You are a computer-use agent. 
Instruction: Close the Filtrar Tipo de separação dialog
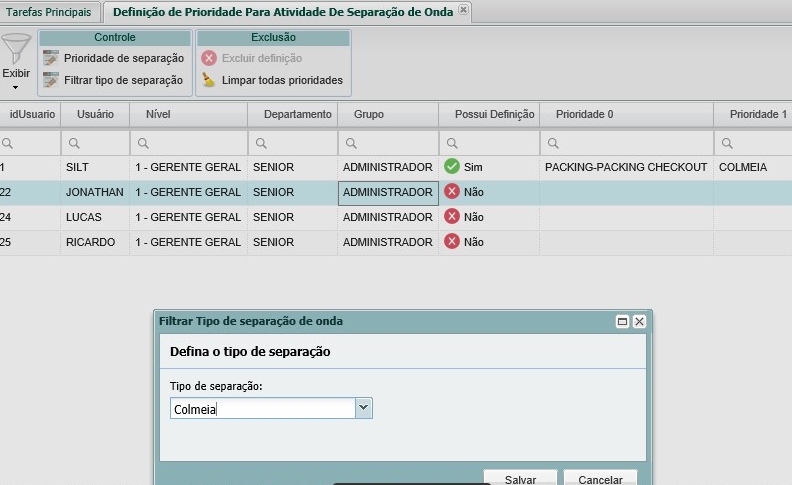tap(639, 321)
